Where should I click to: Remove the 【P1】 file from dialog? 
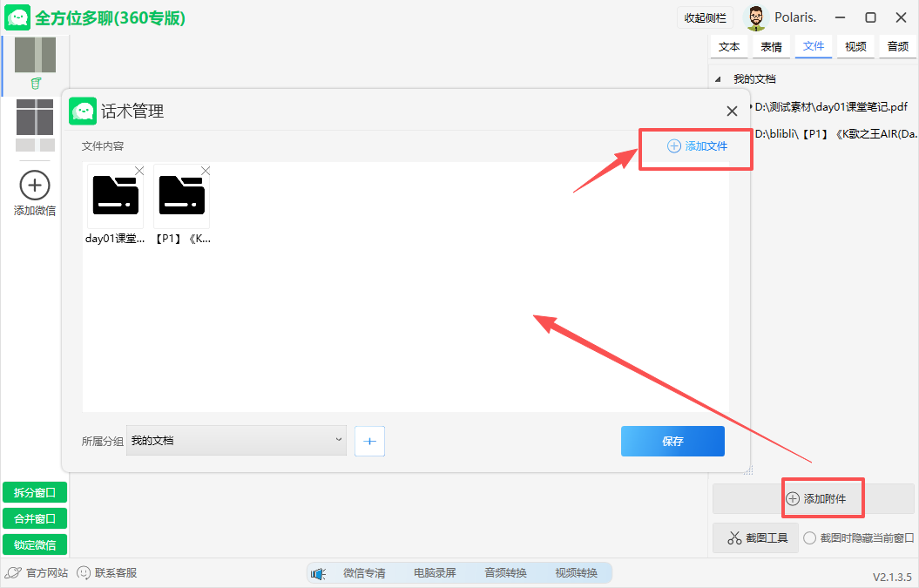(x=206, y=171)
